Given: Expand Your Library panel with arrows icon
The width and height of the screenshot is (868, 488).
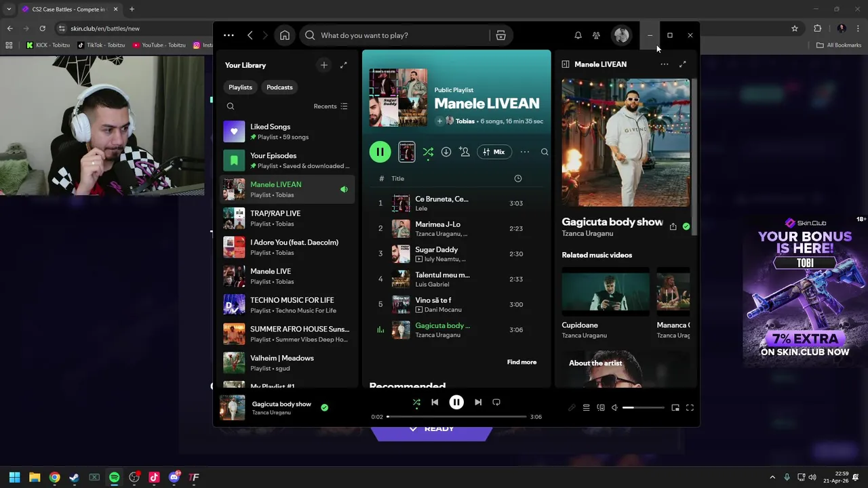Looking at the screenshot, I should tap(344, 65).
